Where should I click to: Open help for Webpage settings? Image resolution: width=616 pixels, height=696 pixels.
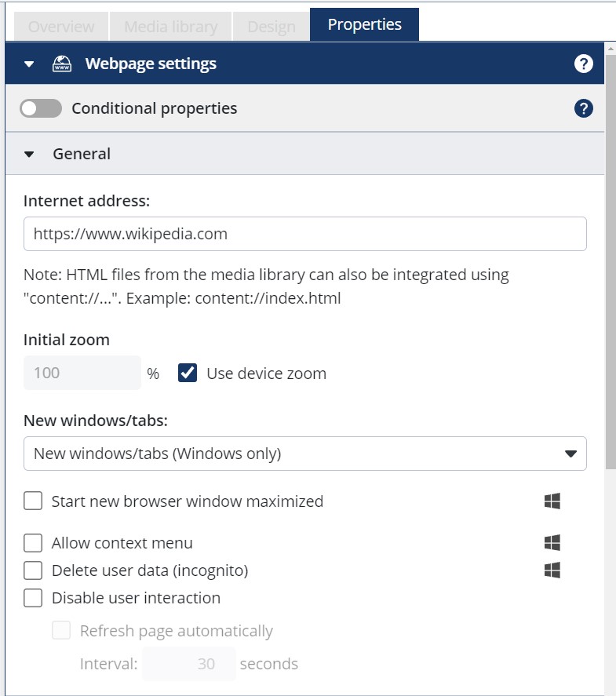(583, 64)
